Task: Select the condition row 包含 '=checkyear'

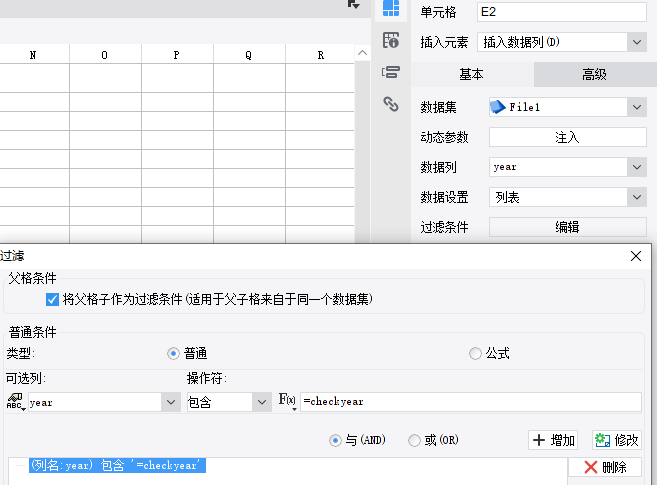Action: click(117, 465)
